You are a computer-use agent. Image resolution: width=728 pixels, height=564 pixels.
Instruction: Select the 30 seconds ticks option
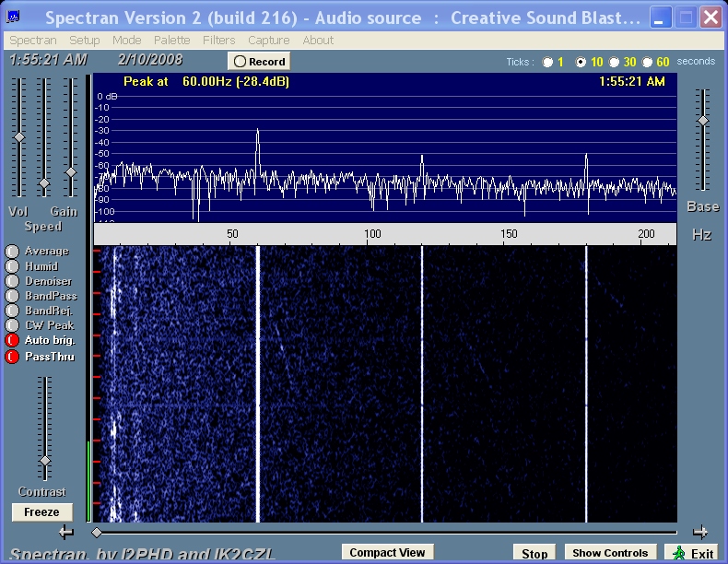point(614,62)
